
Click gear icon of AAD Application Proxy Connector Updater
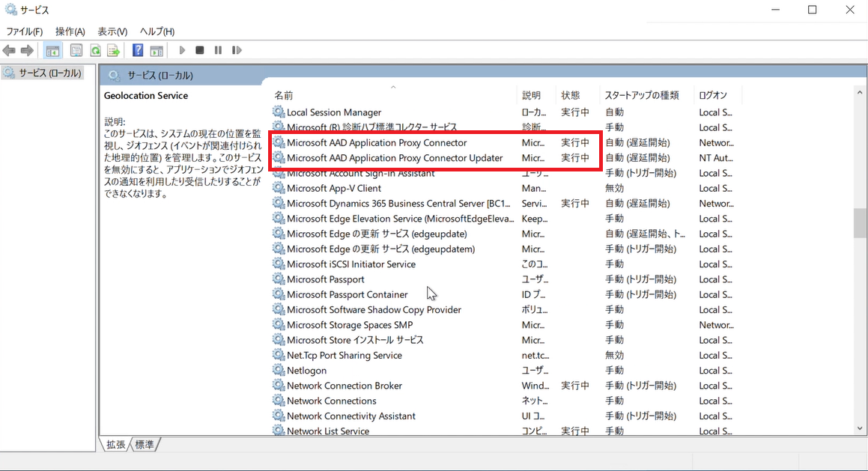point(279,158)
